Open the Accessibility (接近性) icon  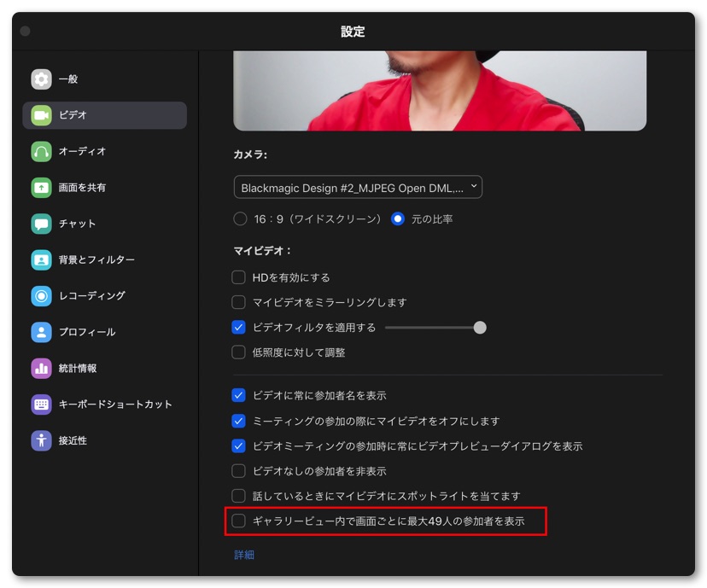tap(41, 440)
